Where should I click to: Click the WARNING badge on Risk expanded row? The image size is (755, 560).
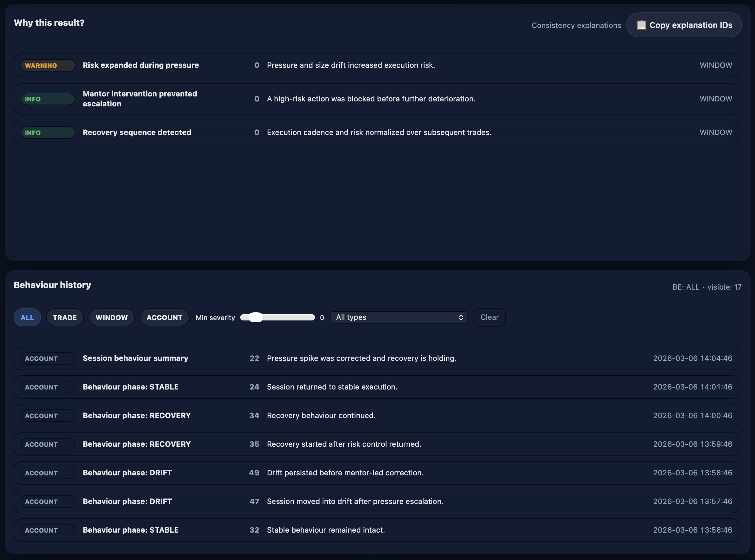pyautogui.click(x=48, y=65)
